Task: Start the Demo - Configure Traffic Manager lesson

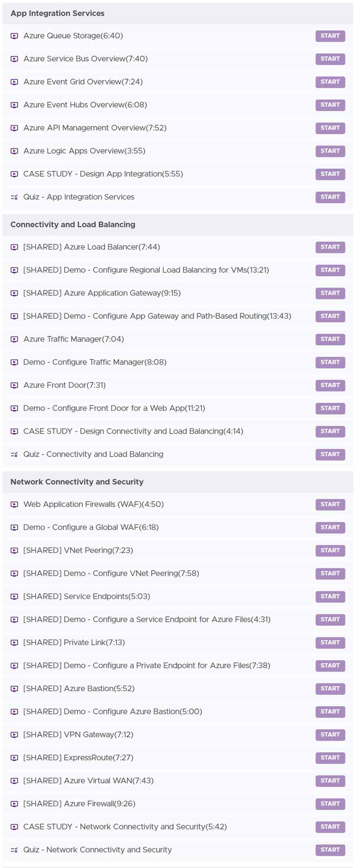Action: 330,362
